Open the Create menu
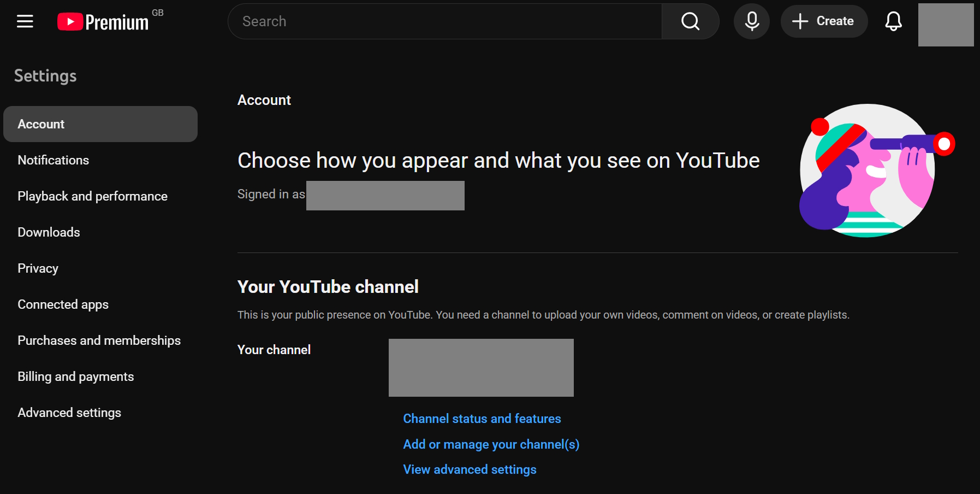The height and width of the screenshot is (494, 980). coord(824,21)
